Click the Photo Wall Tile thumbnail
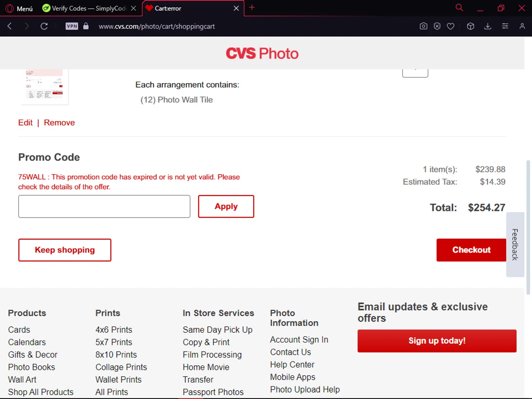 44,87
